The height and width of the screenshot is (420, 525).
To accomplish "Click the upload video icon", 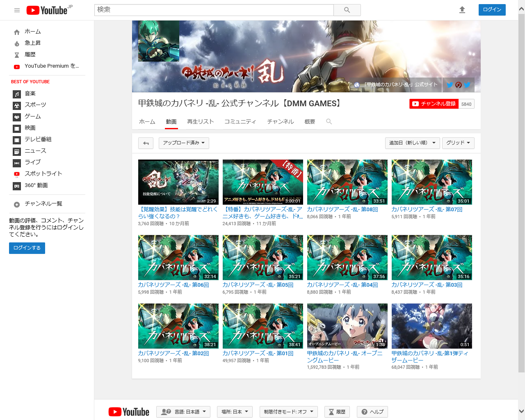I will coord(462,10).
